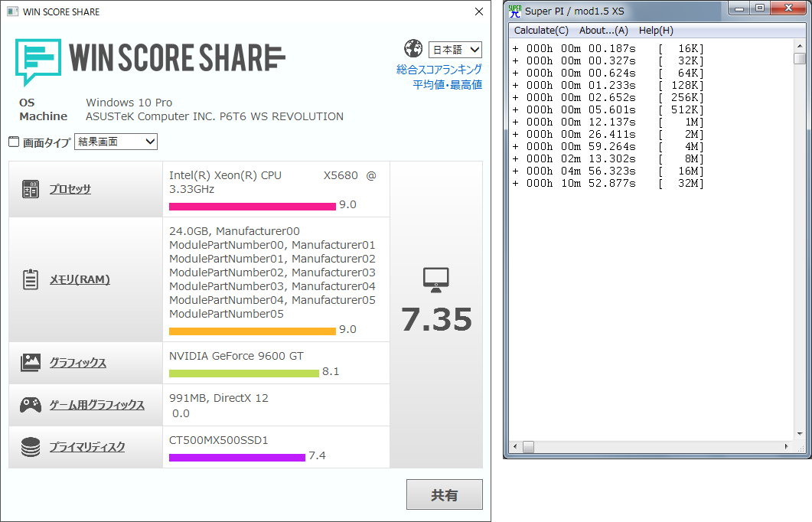Click the 2M result row showing 26.411s

point(608,135)
